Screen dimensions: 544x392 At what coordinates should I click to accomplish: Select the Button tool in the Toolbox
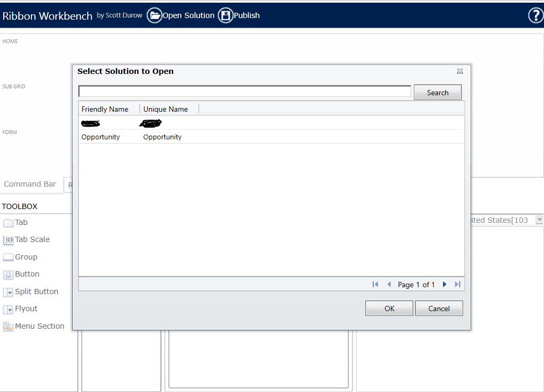(26, 274)
